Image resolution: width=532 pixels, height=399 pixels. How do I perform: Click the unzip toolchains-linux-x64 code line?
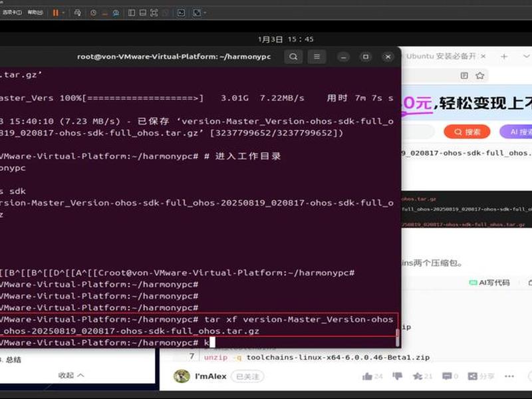[x=317, y=357]
